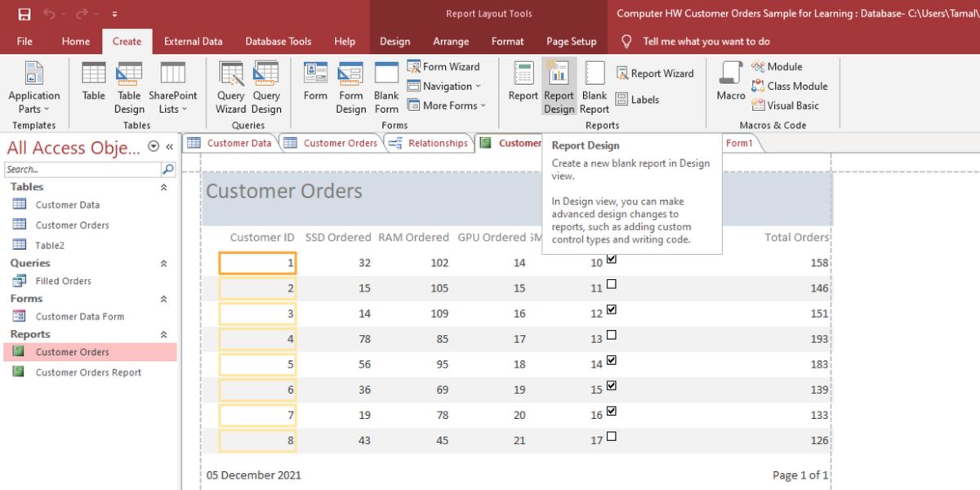Switch to the External Data ribbon tab
The height and width of the screenshot is (490, 980).
pyautogui.click(x=193, y=42)
